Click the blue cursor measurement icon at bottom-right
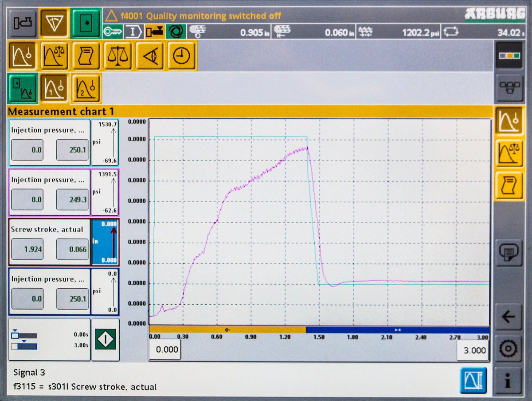 coord(473,381)
